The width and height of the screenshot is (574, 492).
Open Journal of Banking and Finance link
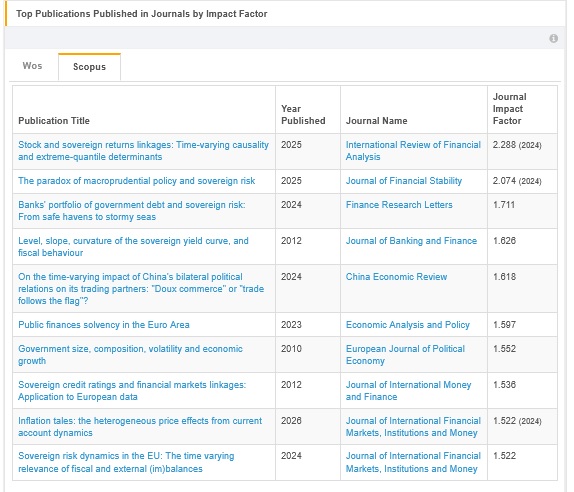coord(411,241)
